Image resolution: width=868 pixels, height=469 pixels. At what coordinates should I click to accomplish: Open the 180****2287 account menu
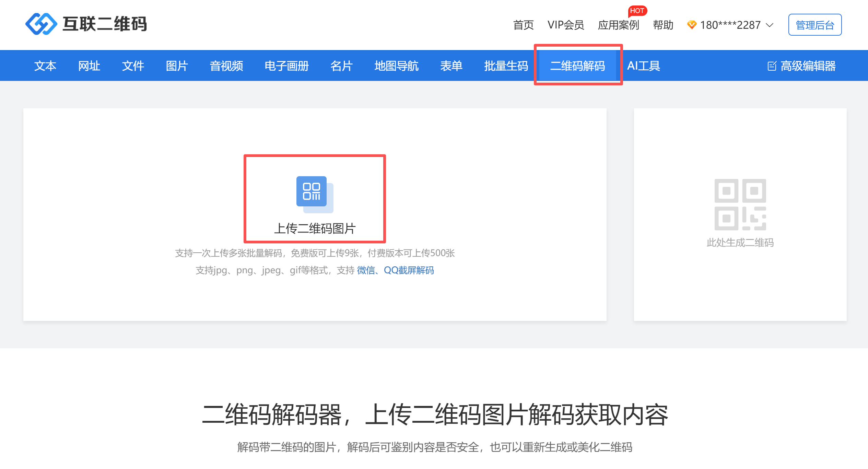[x=730, y=25]
